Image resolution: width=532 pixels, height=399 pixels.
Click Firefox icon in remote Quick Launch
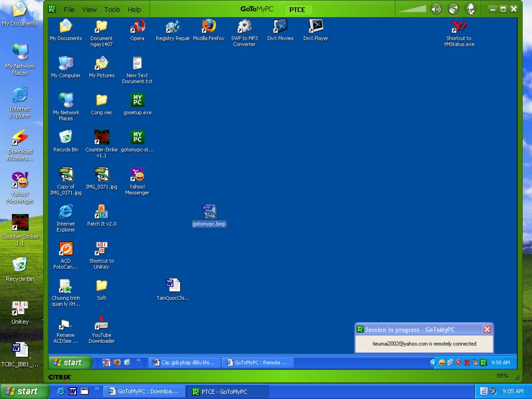(x=117, y=362)
